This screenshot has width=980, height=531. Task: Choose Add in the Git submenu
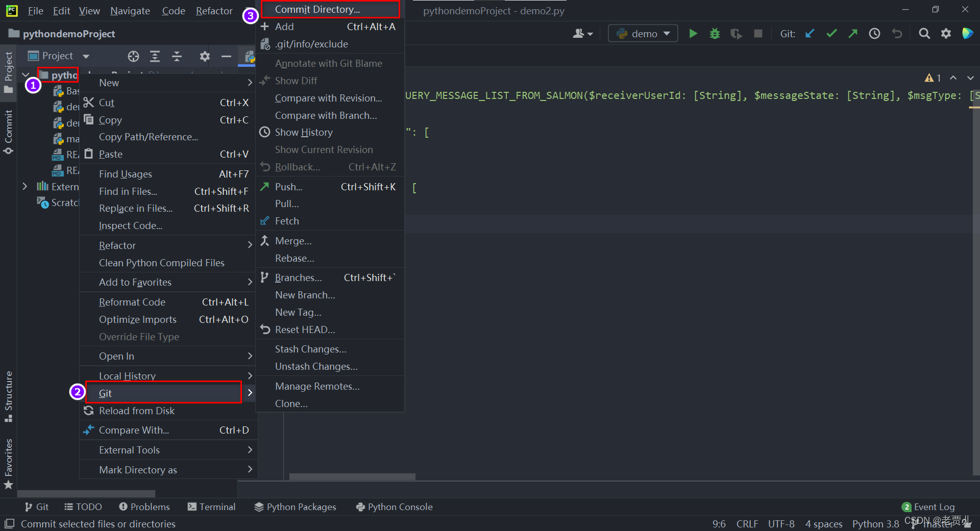[330, 27]
